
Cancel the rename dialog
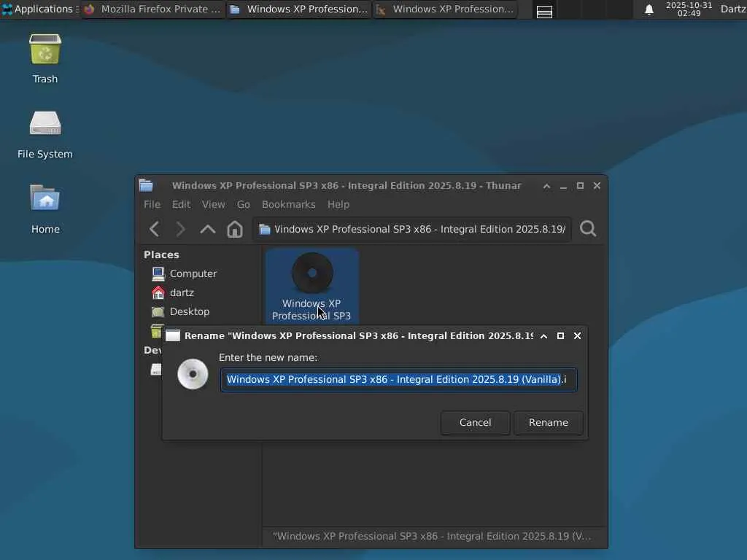(x=475, y=423)
